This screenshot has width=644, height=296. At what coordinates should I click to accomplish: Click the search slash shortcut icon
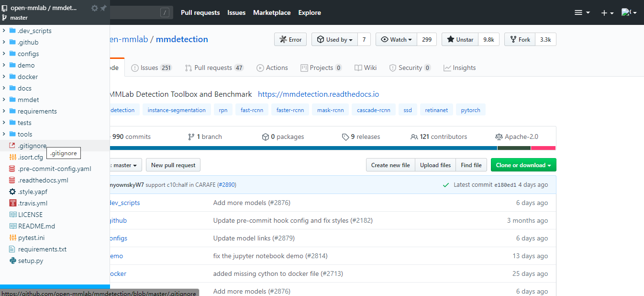pyautogui.click(x=166, y=13)
